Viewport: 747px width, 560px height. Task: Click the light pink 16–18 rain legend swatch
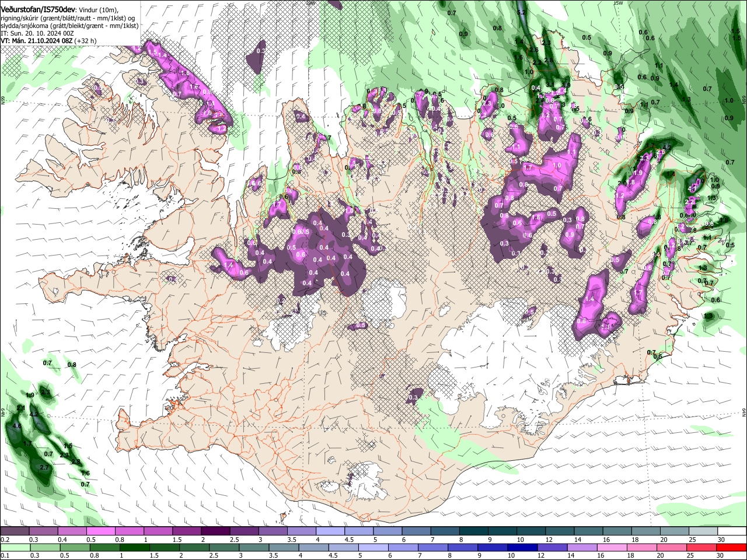pyautogui.click(x=612, y=547)
